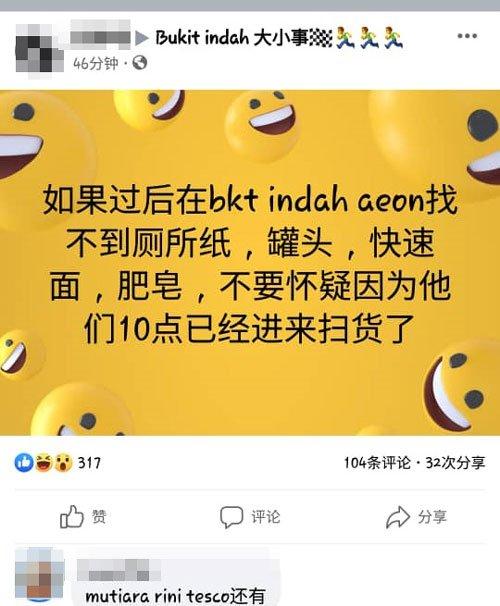This screenshot has height=606, width=500.
Task: View the 317 reactions count
Action: [x=89, y=463]
